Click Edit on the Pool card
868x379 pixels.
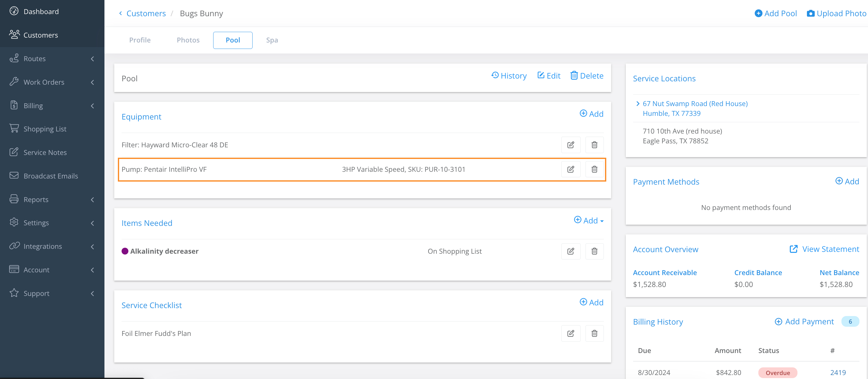point(549,75)
